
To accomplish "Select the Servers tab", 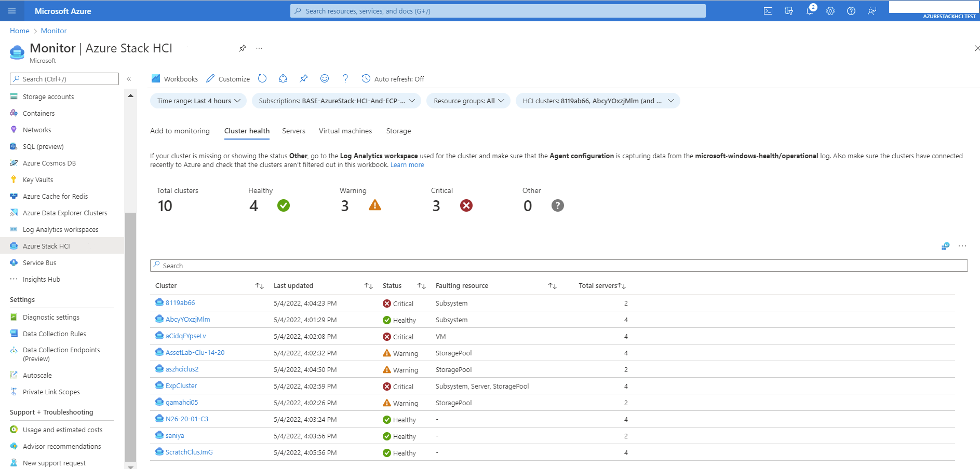I will (293, 131).
